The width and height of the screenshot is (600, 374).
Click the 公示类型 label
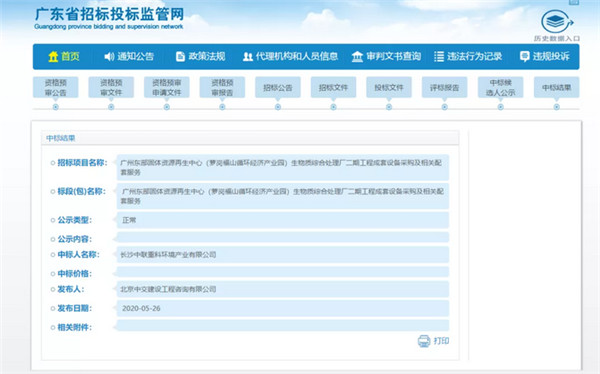coord(75,220)
